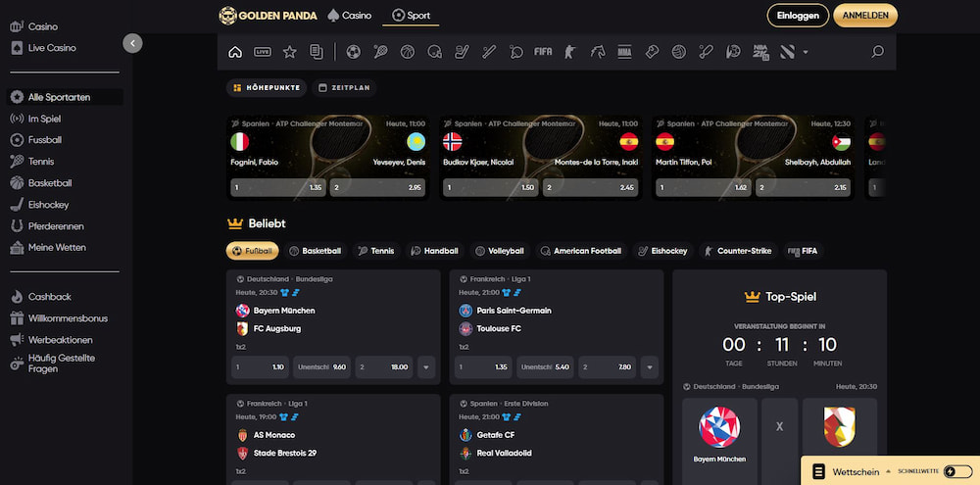This screenshot has height=485, width=980.
Task: Select the Volleyball popular filter
Action: tap(500, 251)
